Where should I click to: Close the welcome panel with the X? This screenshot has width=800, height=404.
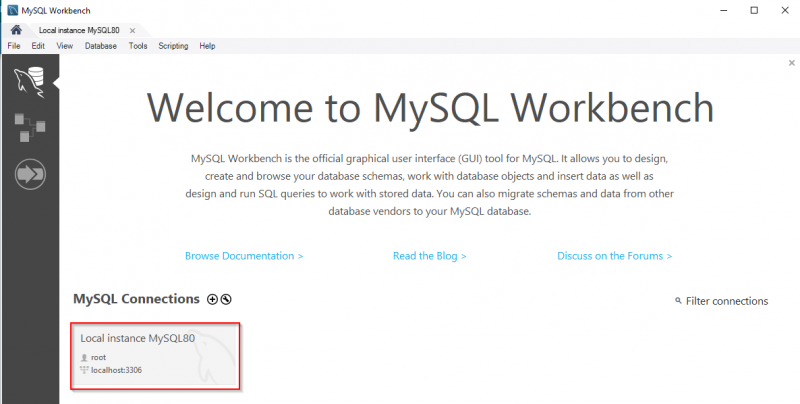click(792, 62)
